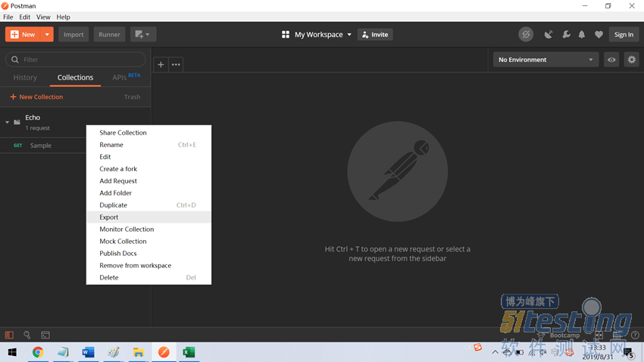The image size is (644, 362).
Task: Click the notepad icon in the taskbar
Action: pos(63,352)
